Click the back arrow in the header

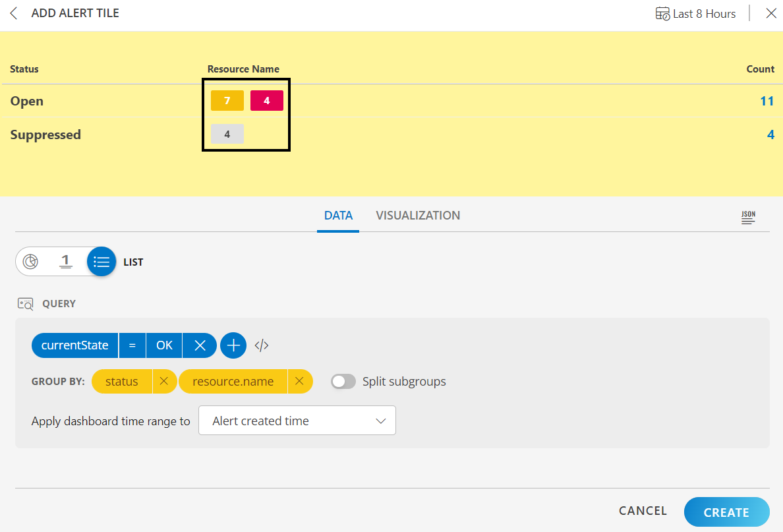tap(13, 13)
